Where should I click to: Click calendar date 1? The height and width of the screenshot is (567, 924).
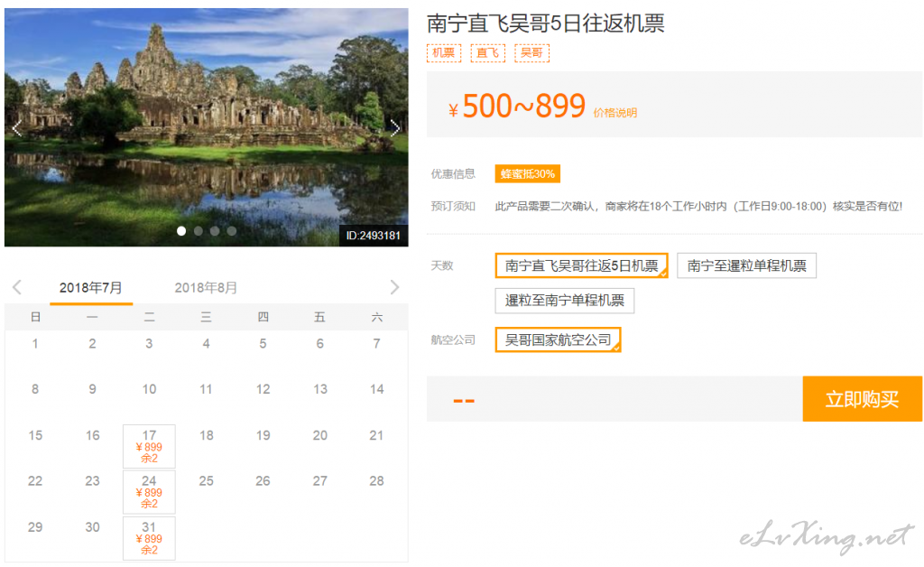point(35,344)
